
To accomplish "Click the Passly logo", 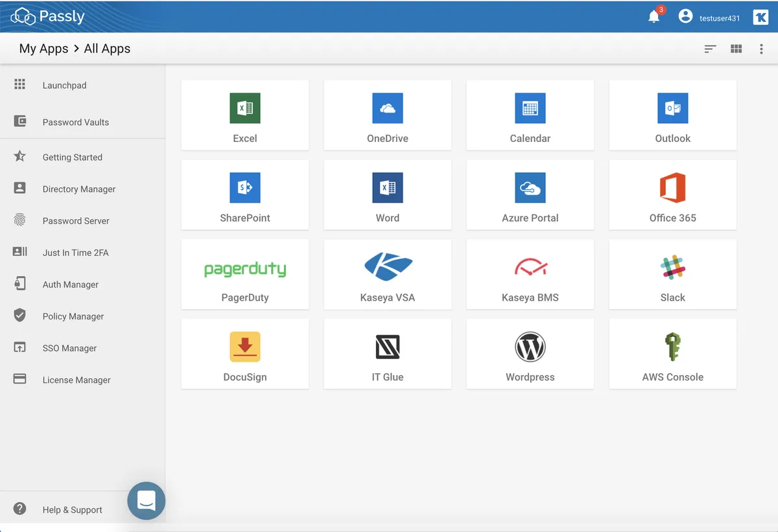I will (x=48, y=16).
